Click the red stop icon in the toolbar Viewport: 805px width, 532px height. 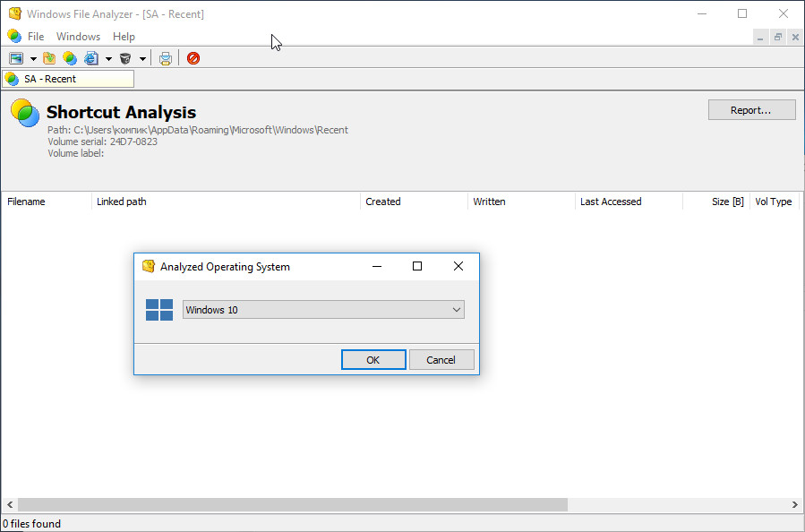tap(193, 58)
